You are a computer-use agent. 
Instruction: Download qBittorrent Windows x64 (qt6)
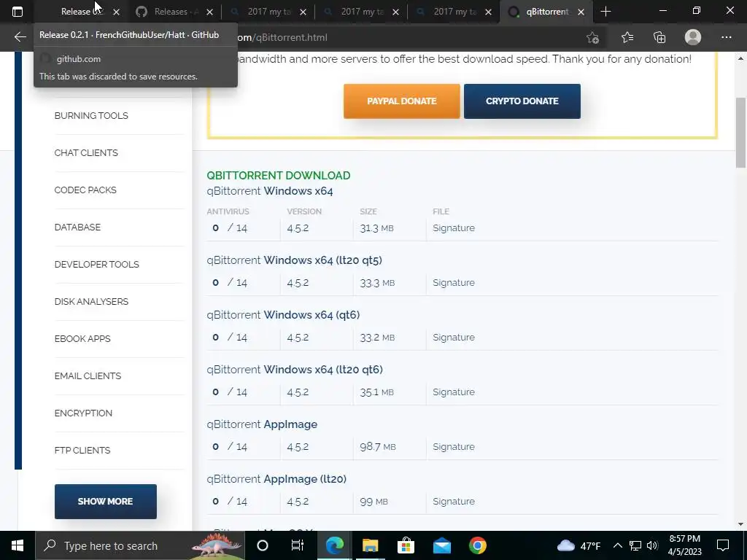click(283, 315)
